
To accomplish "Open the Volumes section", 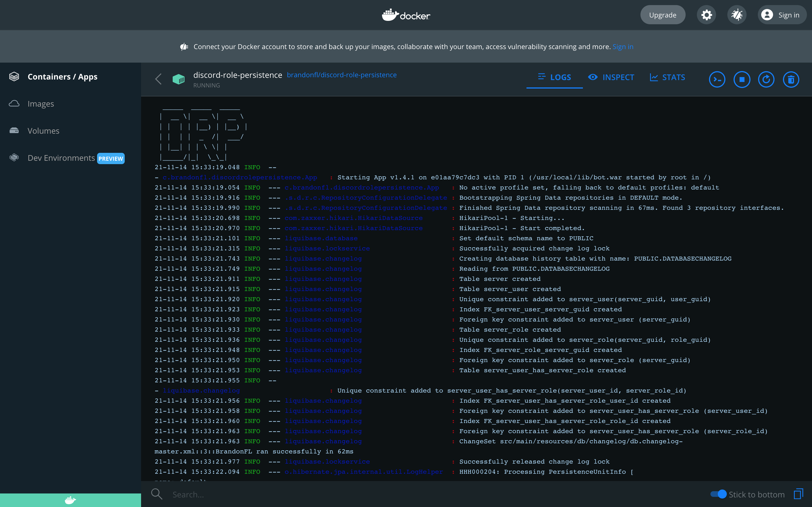I will [x=43, y=131].
